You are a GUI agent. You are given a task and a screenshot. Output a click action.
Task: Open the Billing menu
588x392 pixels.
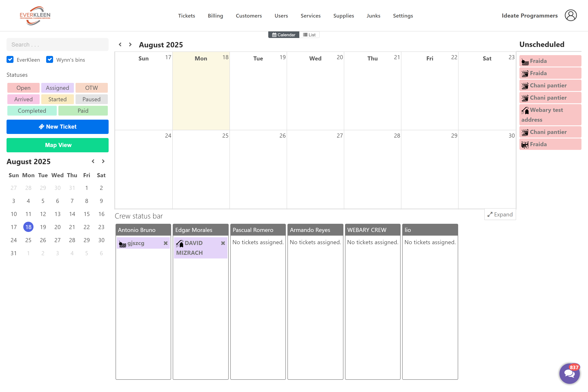[215, 16]
